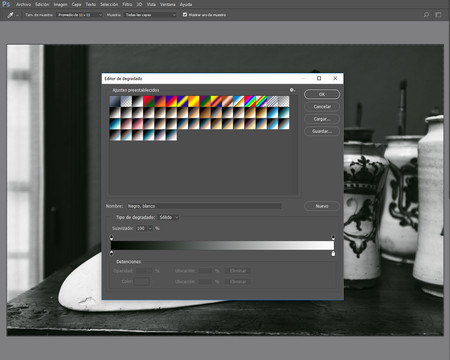Open the Capa menu

(76, 4)
